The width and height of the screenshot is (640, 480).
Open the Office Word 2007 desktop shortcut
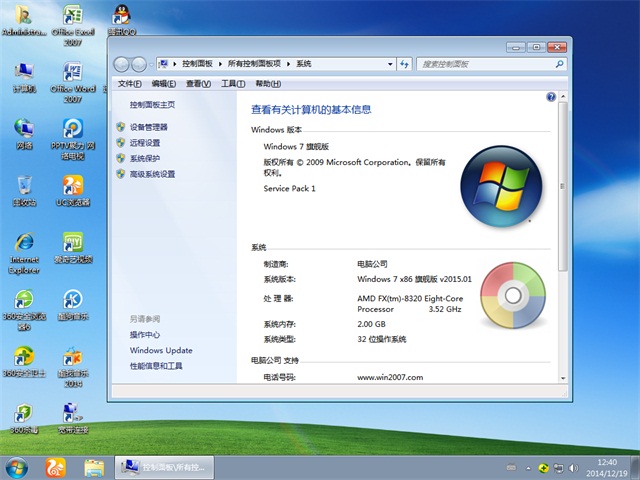[x=72, y=75]
